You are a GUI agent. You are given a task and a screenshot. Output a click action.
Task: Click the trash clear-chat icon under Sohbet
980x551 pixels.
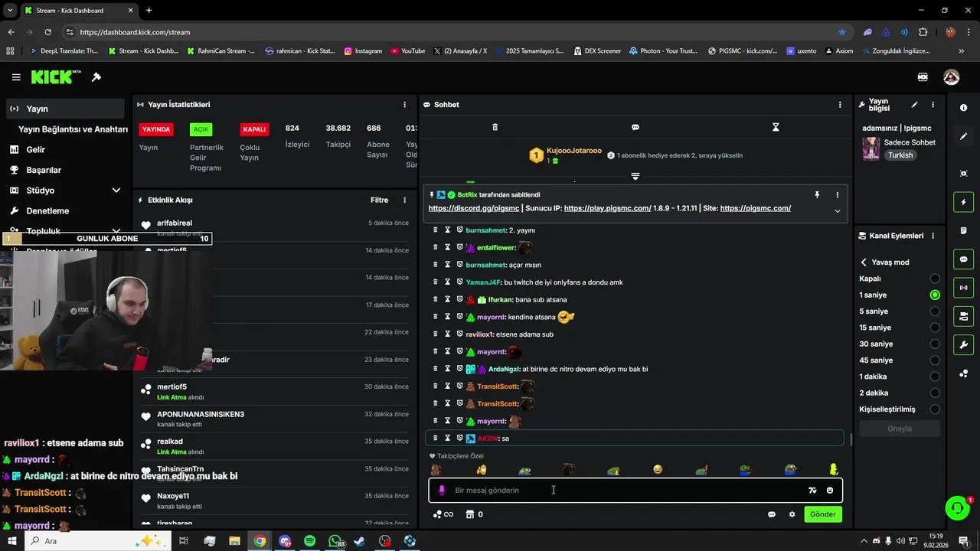495,127
